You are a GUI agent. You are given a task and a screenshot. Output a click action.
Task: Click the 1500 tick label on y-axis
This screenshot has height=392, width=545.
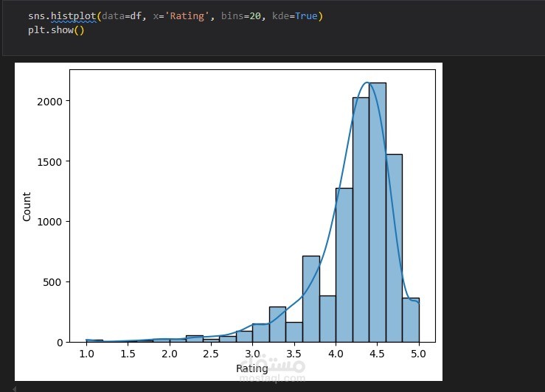49,162
